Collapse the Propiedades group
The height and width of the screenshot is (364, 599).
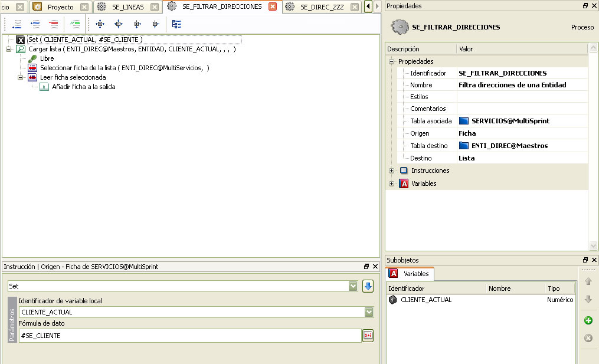pos(392,61)
